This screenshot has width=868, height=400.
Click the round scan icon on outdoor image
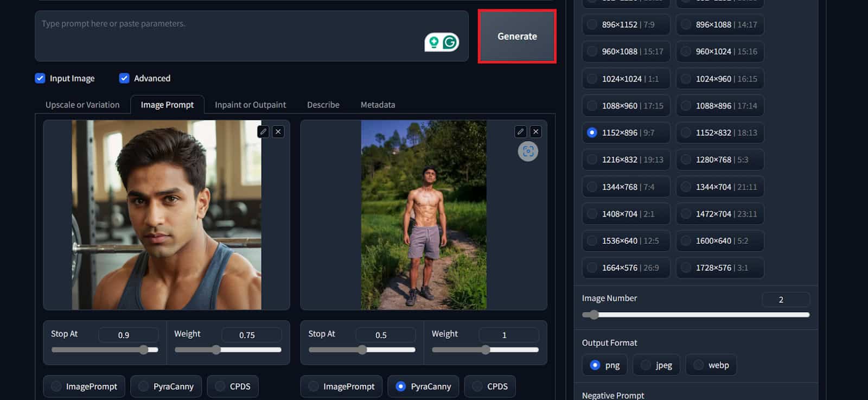click(528, 151)
